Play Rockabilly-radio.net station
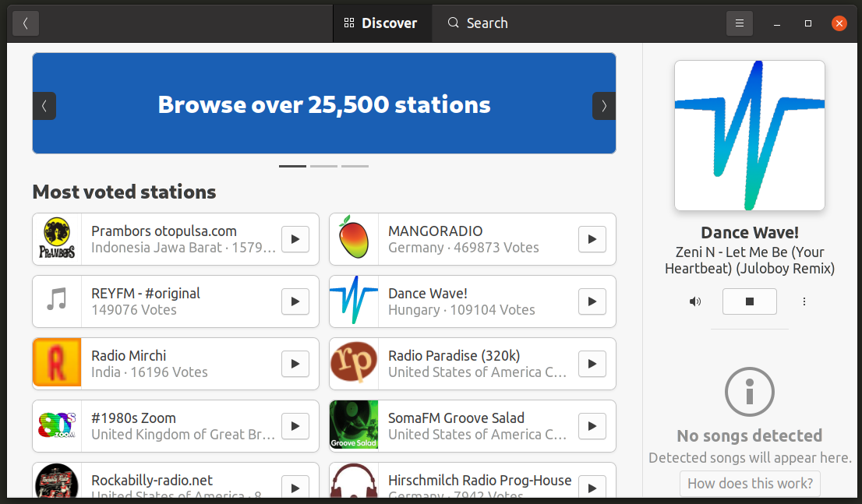The image size is (862, 504). point(295,488)
